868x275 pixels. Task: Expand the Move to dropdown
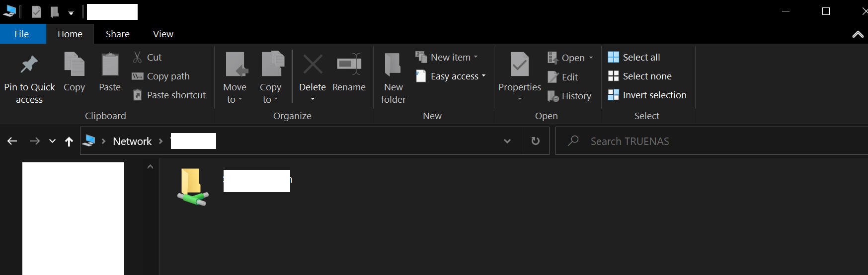coord(235,93)
